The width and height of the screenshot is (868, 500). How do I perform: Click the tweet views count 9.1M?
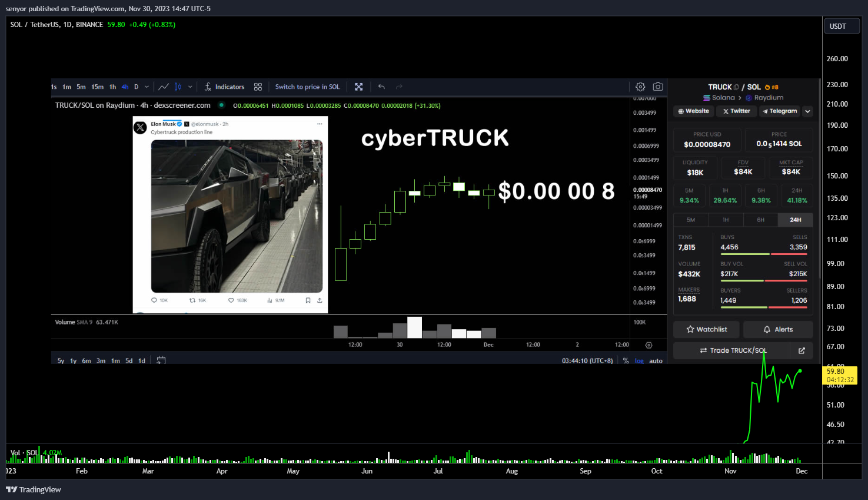[276, 300]
